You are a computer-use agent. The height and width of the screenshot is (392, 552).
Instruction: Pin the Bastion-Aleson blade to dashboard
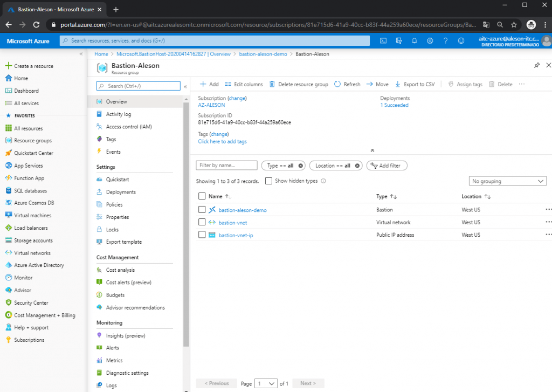pos(537,65)
